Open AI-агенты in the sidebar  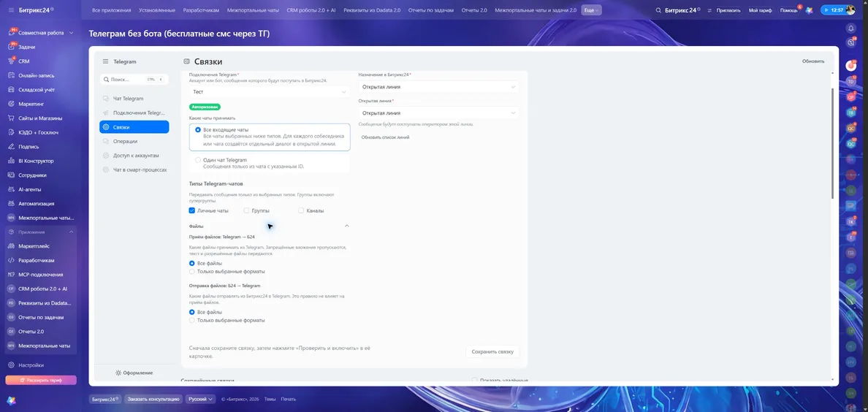(30, 189)
